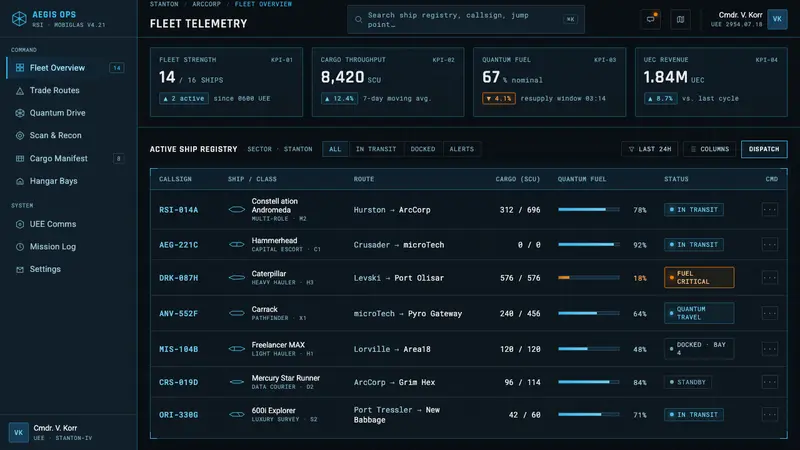This screenshot has width=800, height=450.
Task: Click the Cargo (SCU) column header
Action: [518, 179]
